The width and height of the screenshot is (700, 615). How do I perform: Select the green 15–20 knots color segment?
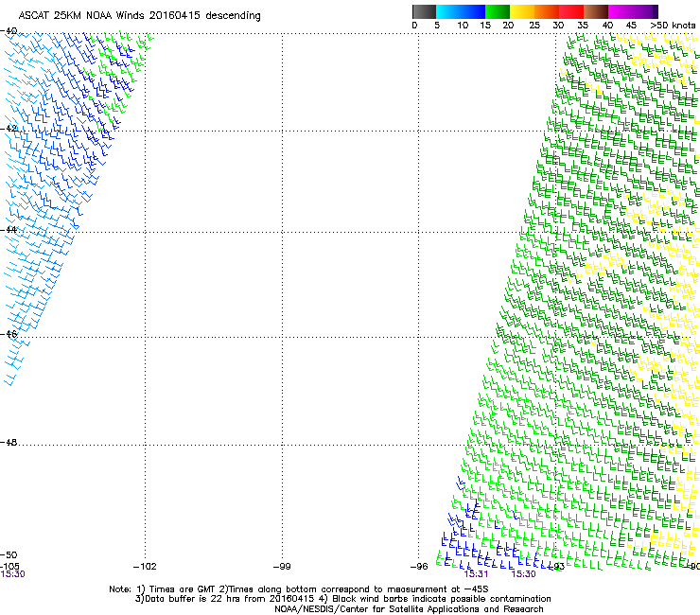coord(498,11)
